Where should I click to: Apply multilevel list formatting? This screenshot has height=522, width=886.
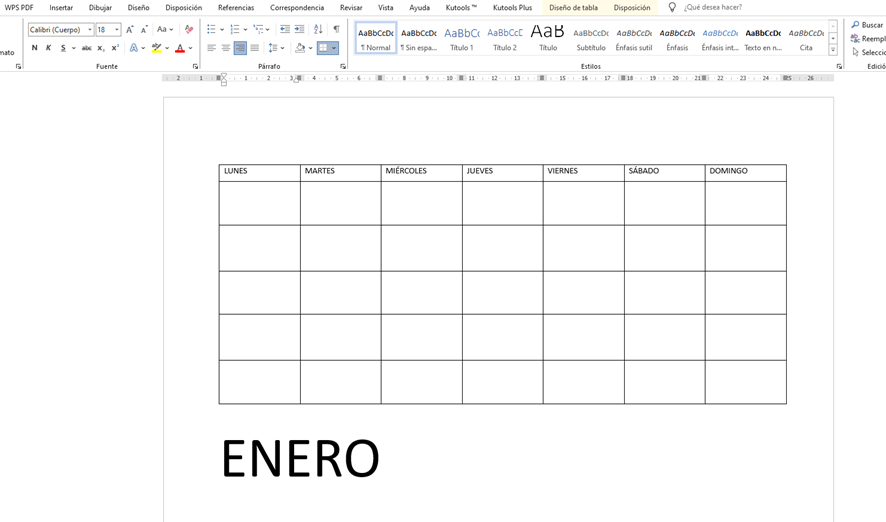[258, 29]
